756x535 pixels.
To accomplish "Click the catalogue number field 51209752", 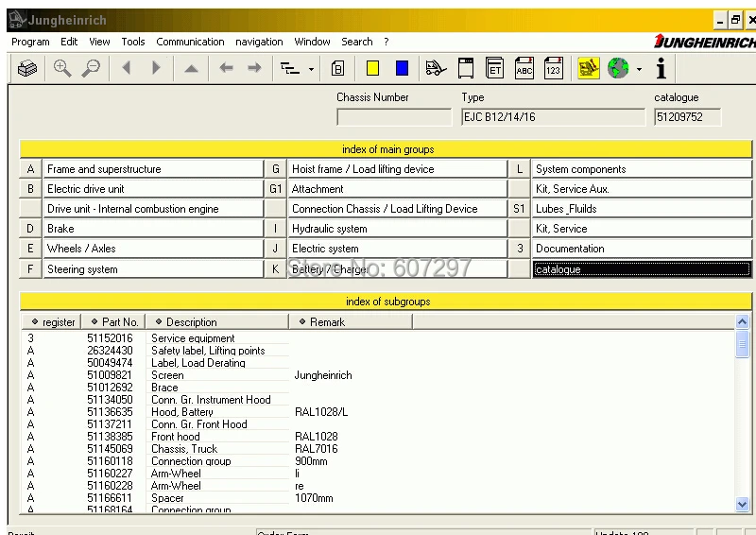I will pos(688,117).
